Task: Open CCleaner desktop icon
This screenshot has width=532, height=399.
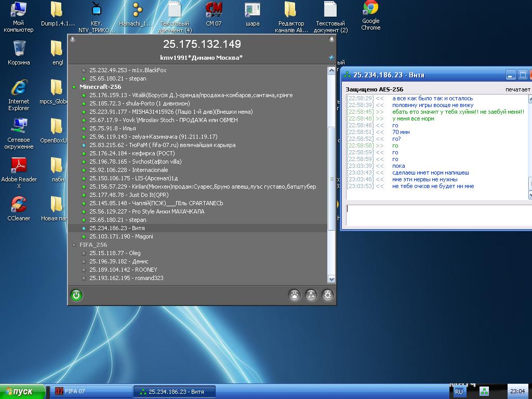Action: pyautogui.click(x=19, y=209)
